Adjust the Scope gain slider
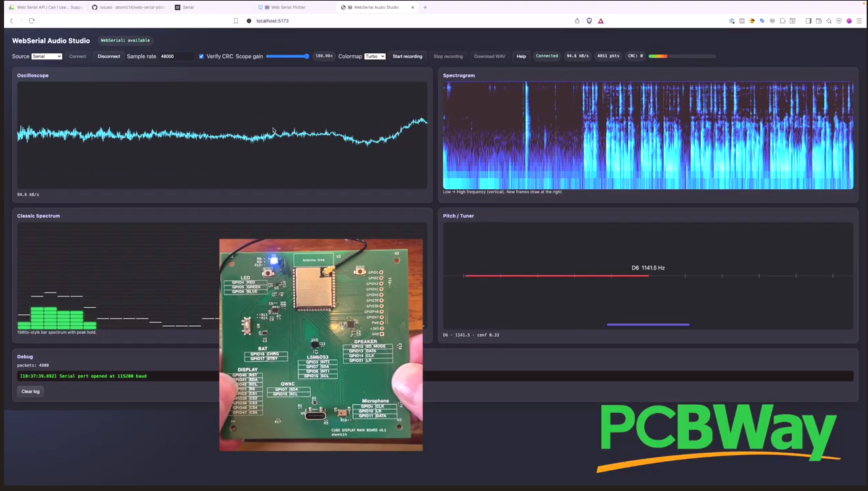 coord(288,57)
